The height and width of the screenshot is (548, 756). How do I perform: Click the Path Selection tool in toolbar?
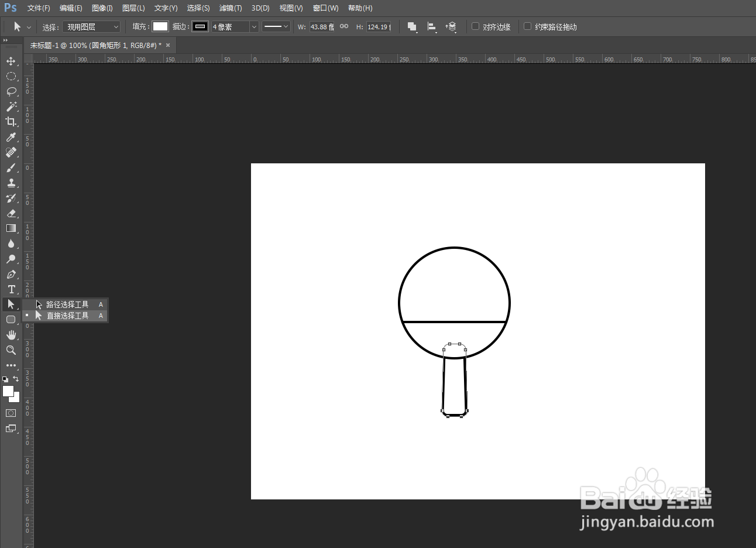[11, 304]
